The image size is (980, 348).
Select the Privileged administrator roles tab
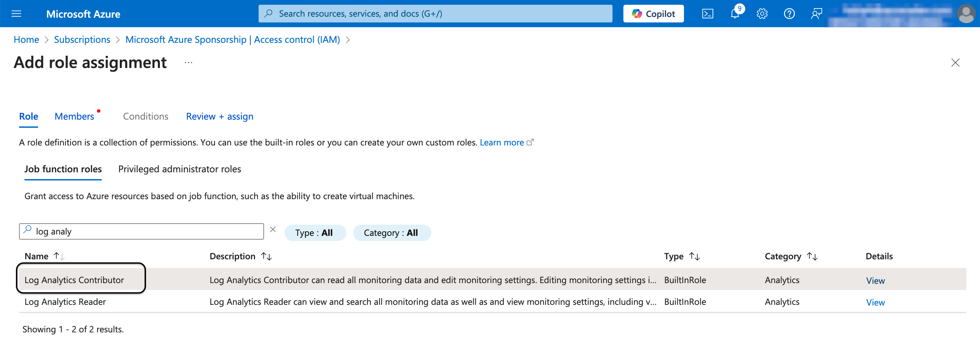point(180,169)
